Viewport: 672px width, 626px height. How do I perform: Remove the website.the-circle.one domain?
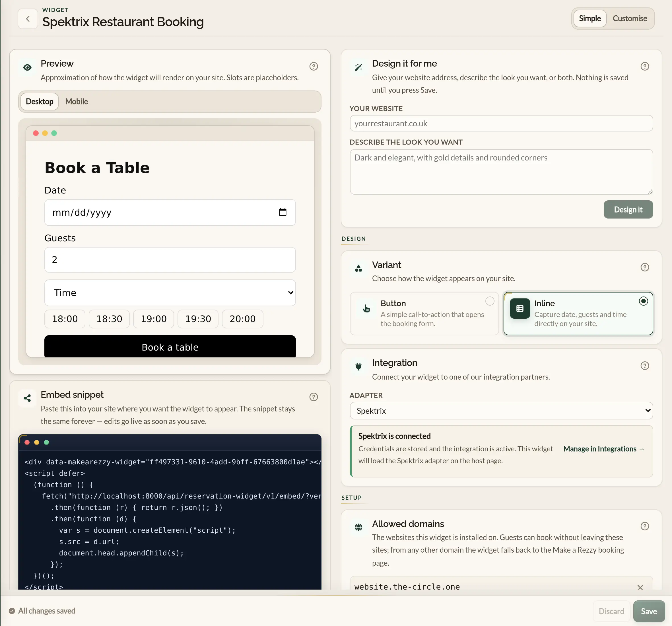pyautogui.click(x=640, y=588)
